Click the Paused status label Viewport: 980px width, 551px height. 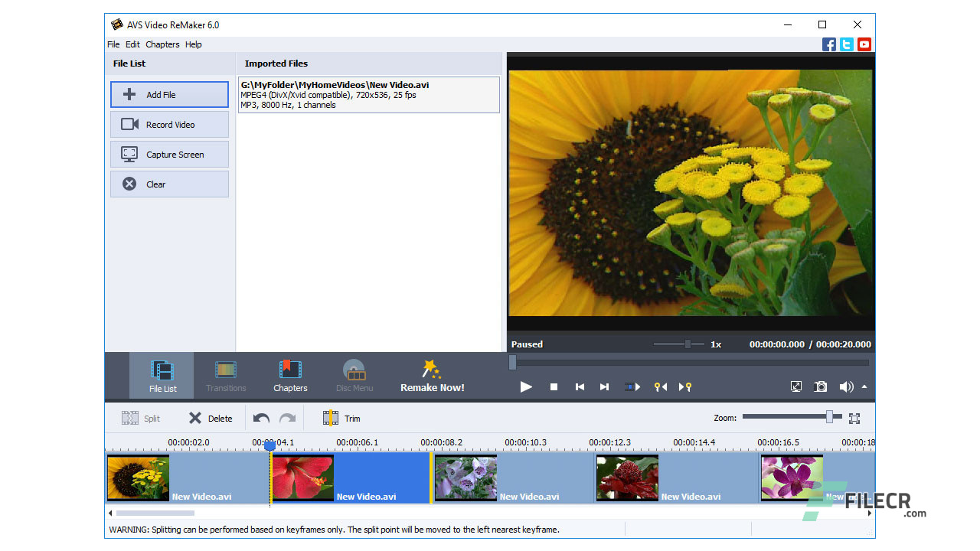527,344
